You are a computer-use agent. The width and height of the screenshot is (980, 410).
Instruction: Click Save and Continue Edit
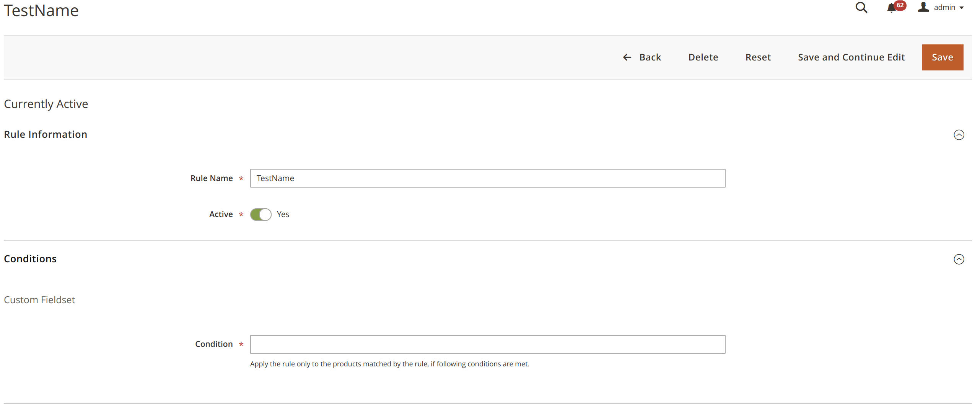click(851, 57)
